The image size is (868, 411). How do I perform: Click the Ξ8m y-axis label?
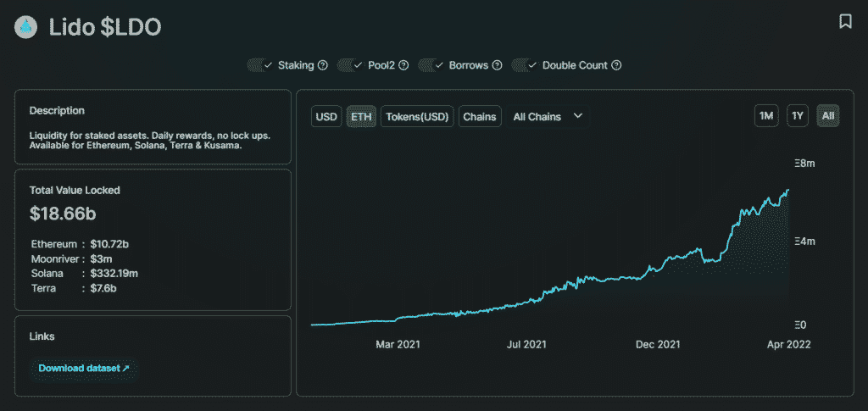click(x=805, y=164)
